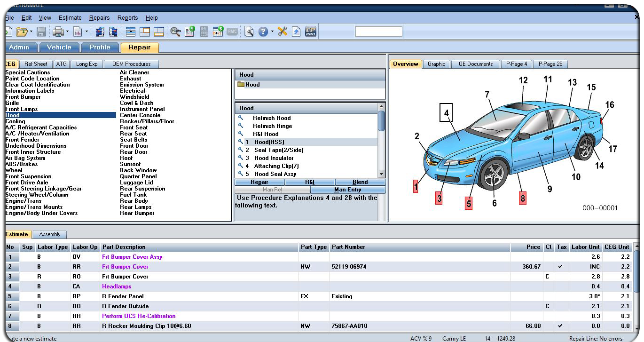Expand the Help dropdown arrow
The height and width of the screenshot is (342, 644).
click(272, 32)
